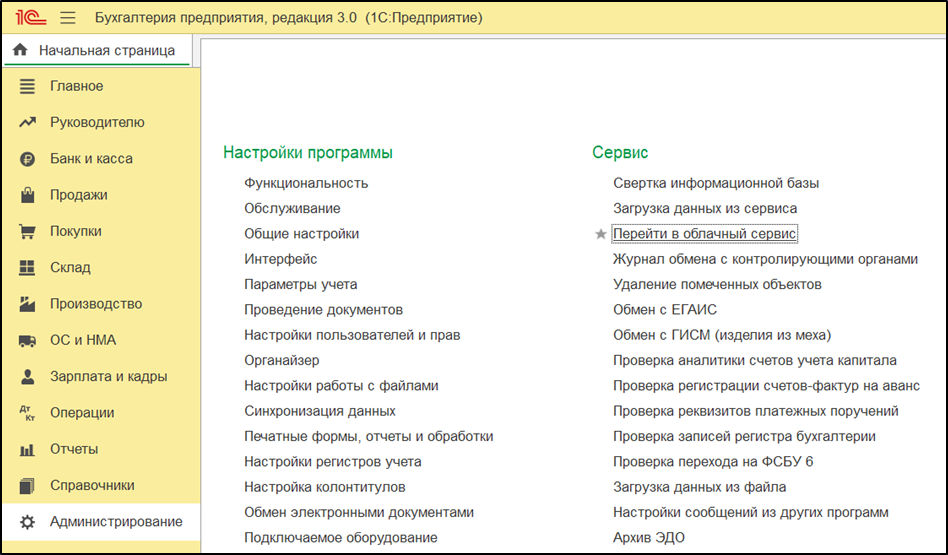Screen dimensions: 948x555
Task: Click the Администрирование gear icon
Action: point(27,522)
